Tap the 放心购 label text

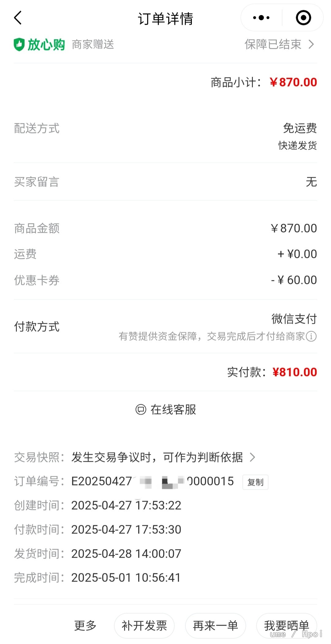pyautogui.click(x=46, y=45)
